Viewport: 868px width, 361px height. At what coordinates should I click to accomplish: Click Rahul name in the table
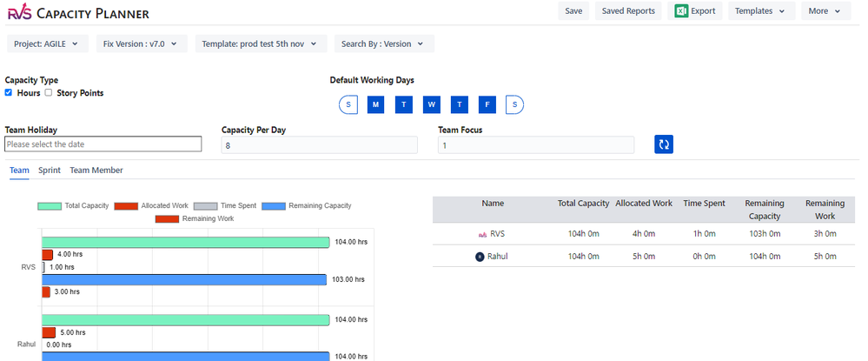pos(498,257)
